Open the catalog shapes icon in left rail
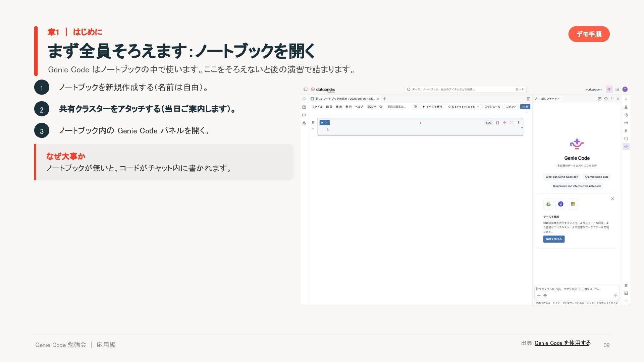Viewport: 644px width, 362px height. pyautogui.click(x=304, y=123)
